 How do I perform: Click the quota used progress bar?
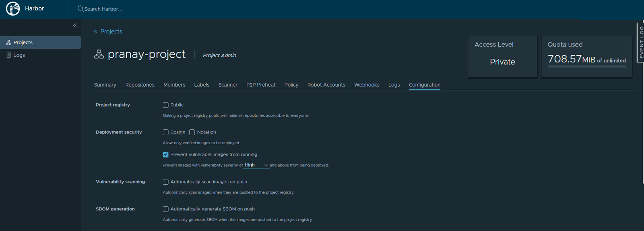pyautogui.click(x=586, y=67)
